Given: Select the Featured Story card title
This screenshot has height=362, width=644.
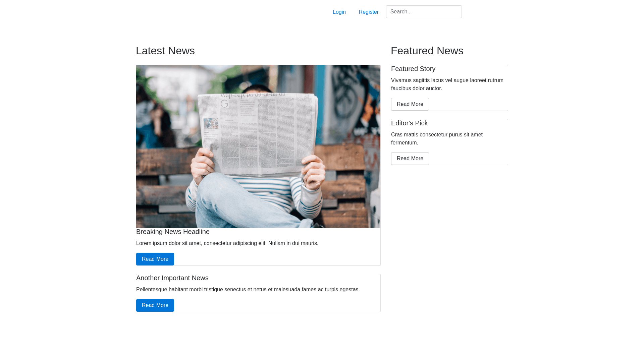Looking at the screenshot, I should (413, 69).
